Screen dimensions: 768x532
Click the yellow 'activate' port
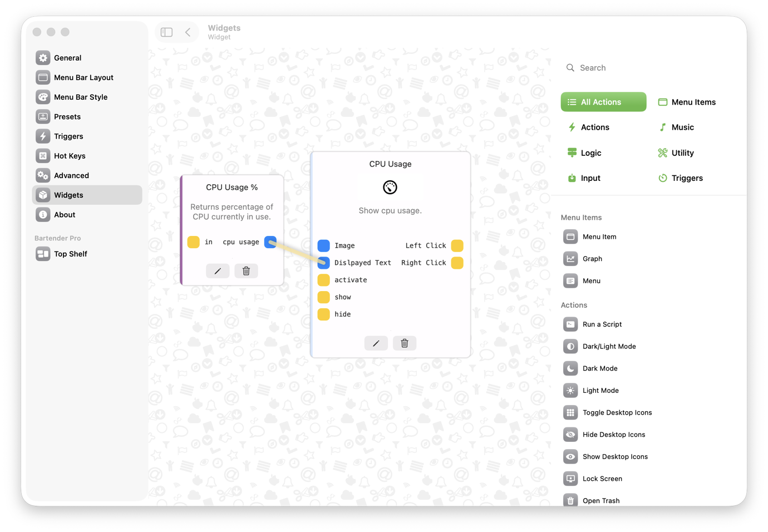pos(323,280)
